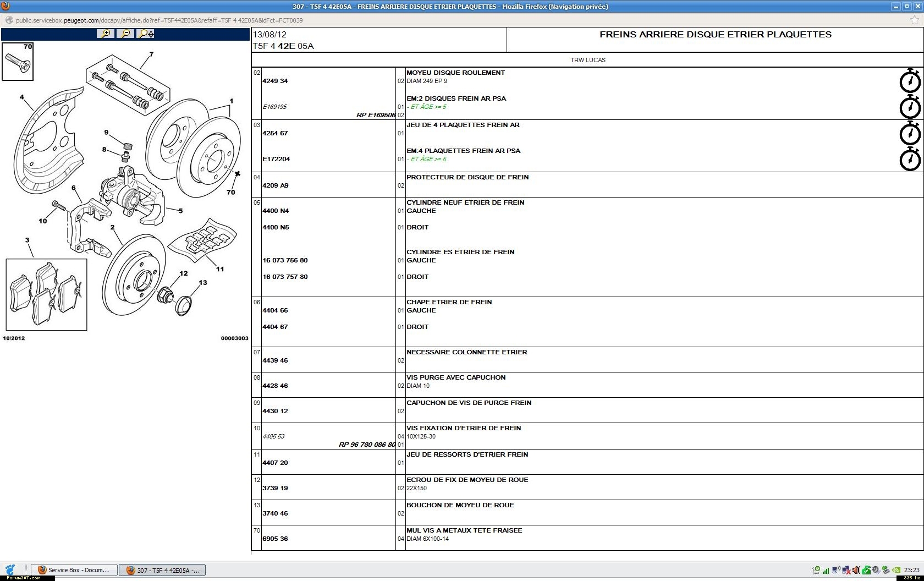
Task: Click PROTECTEUR DE DISQUE DE FREIN description
Action: pyautogui.click(x=468, y=177)
